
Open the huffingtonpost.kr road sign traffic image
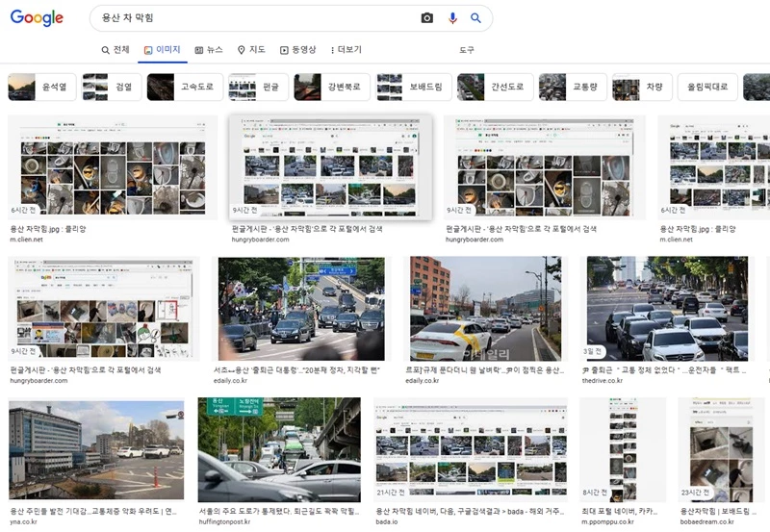(x=279, y=449)
